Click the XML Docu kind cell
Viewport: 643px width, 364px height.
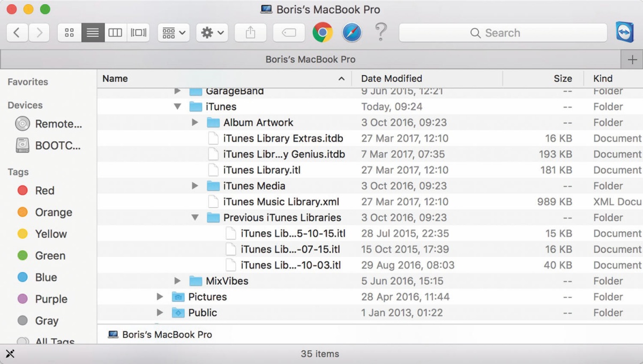click(x=617, y=202)
